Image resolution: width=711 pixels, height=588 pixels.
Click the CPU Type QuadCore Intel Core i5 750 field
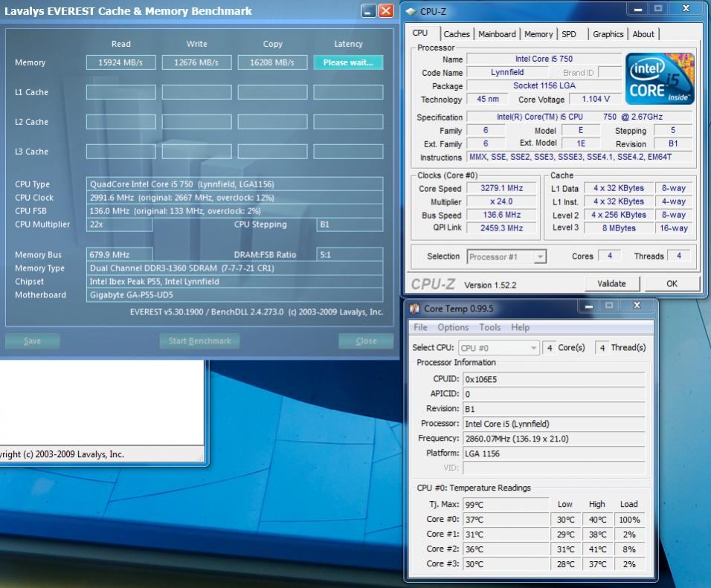click(234, 184)
